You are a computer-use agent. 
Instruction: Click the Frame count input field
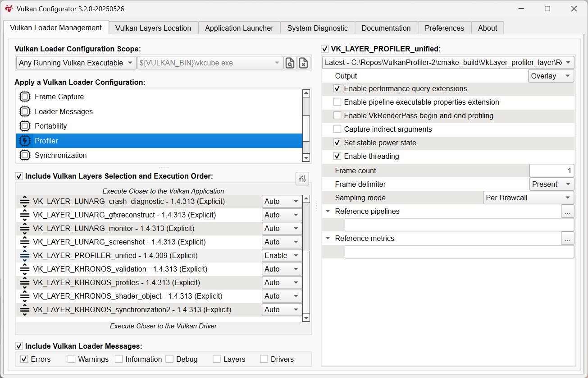click(552, 171)
